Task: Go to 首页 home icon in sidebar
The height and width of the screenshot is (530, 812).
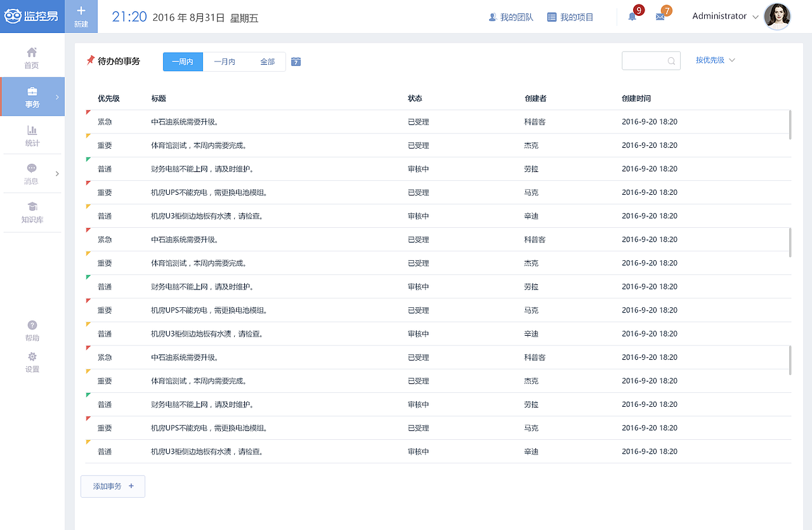Action: 32,52
